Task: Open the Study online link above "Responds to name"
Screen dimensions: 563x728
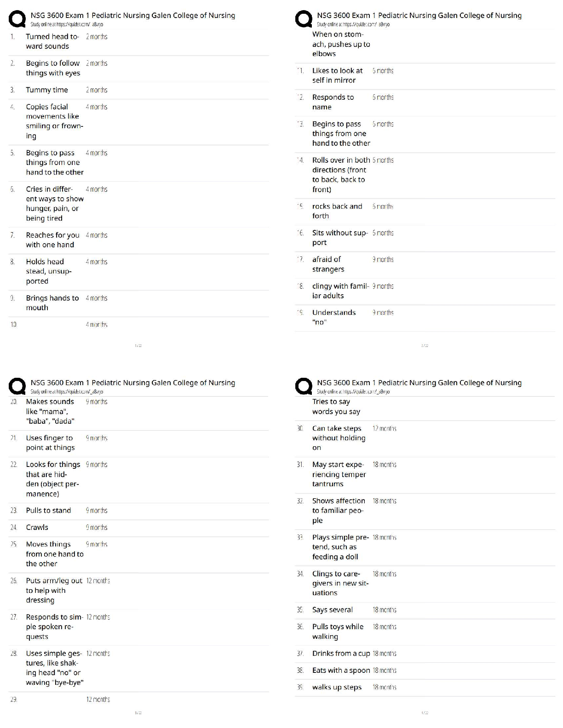Action: tap(353, 24)
